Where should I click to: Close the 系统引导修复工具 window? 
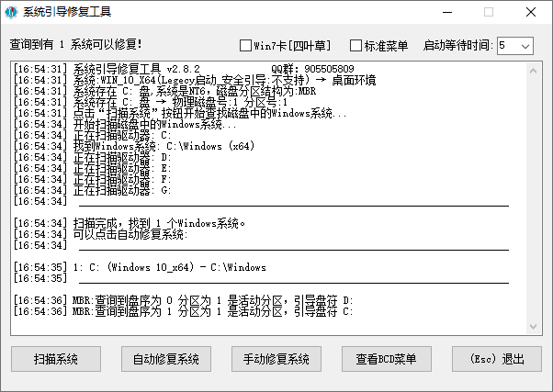click(531, 14)
